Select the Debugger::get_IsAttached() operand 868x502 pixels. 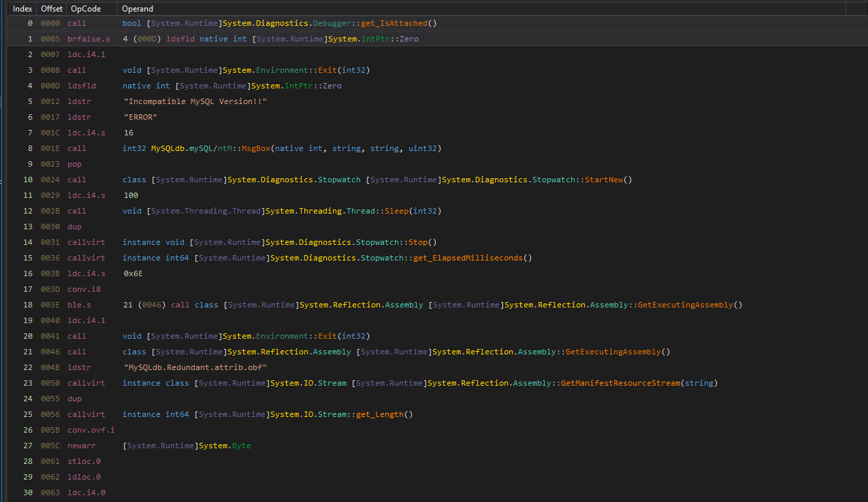279,23
